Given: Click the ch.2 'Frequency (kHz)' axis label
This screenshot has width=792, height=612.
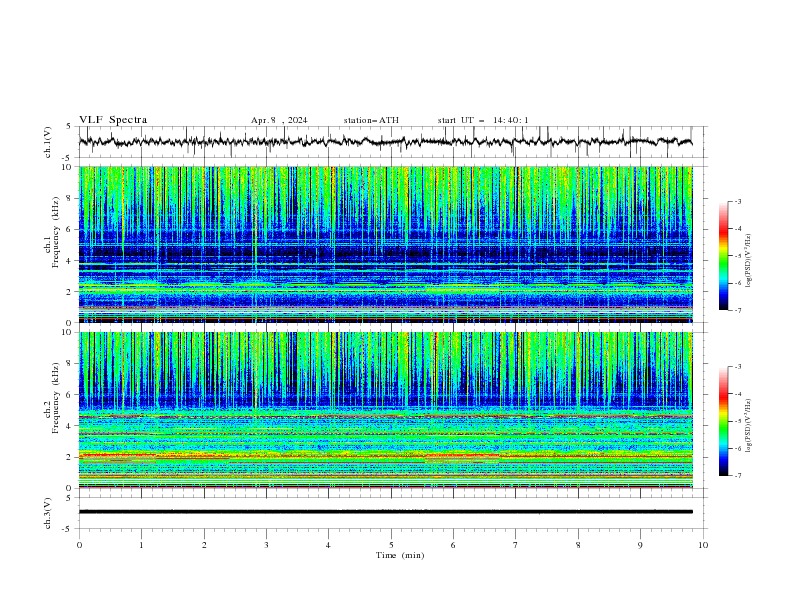Looking at the screenshot, I should click(56, 398).
